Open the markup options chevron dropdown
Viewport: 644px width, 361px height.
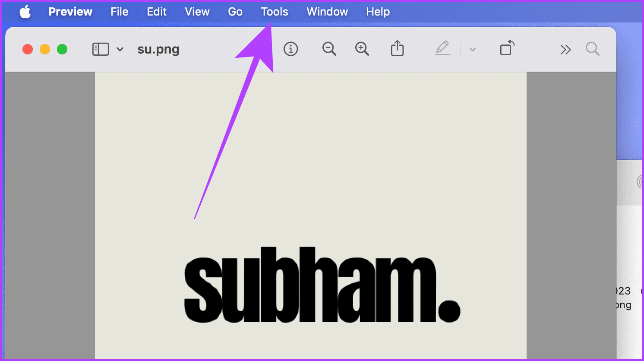(472, 49)
